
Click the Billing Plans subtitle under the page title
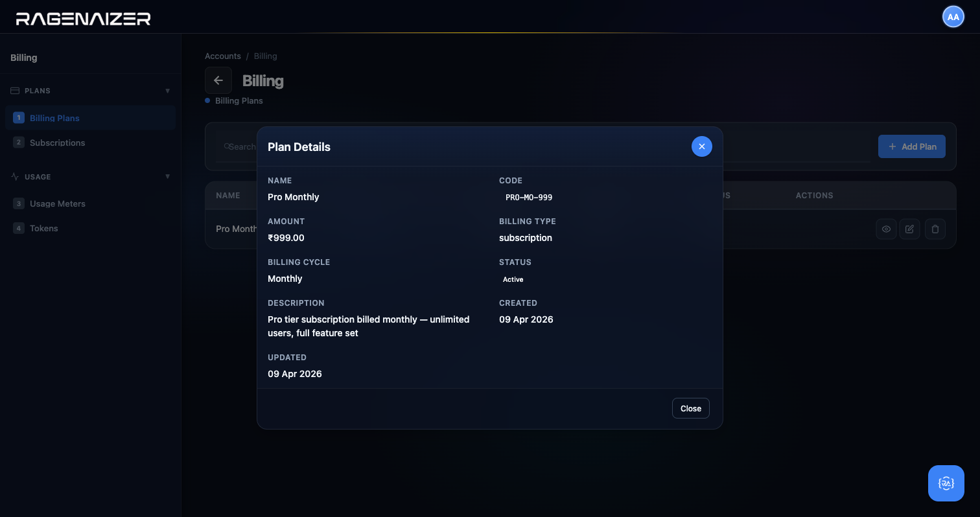tap(239, 101)
